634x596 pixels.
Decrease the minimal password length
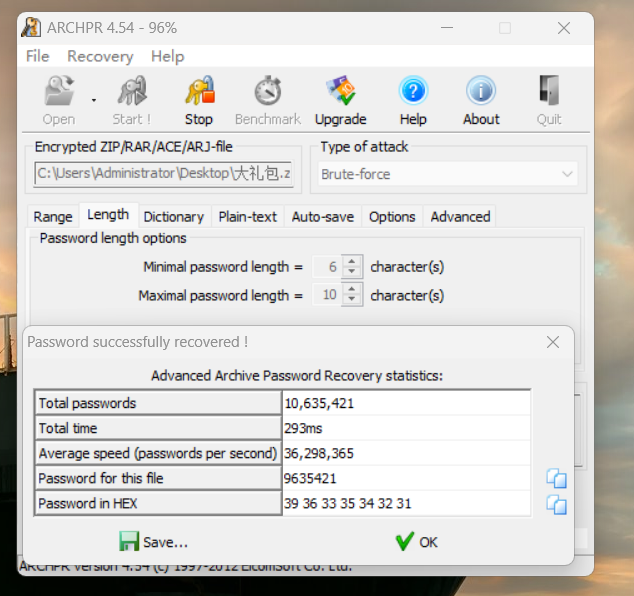coord(352,271)
